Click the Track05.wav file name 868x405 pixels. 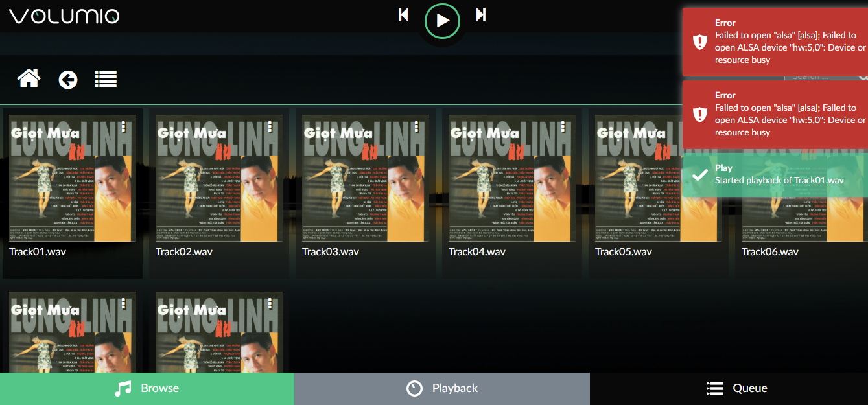pyautogui.click(x=624, y=251)
